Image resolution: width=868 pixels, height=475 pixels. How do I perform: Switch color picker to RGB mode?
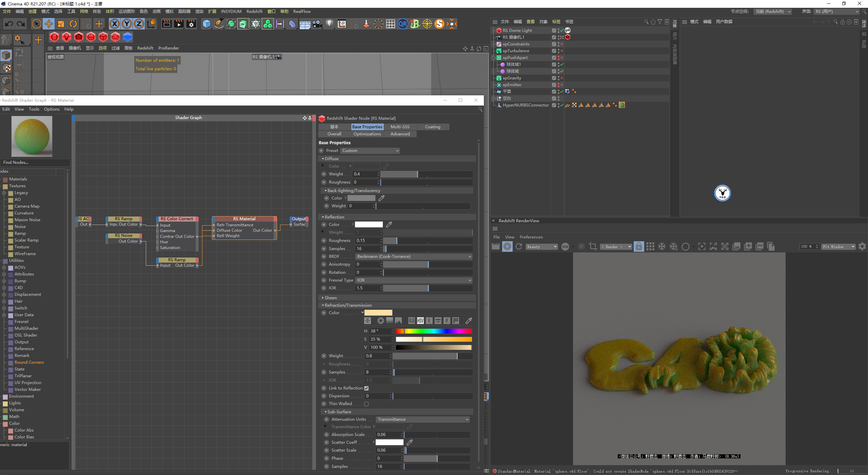pyautogui.click(x=411, y=321)
